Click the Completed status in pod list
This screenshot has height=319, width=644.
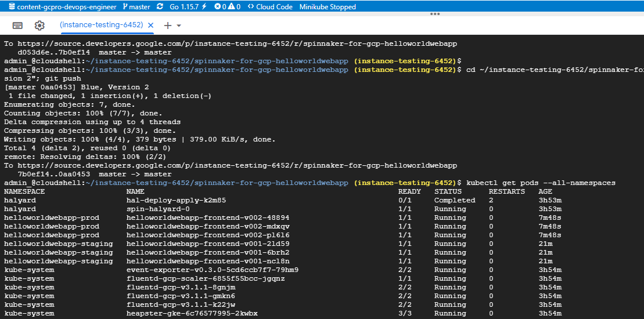[454, 200]
